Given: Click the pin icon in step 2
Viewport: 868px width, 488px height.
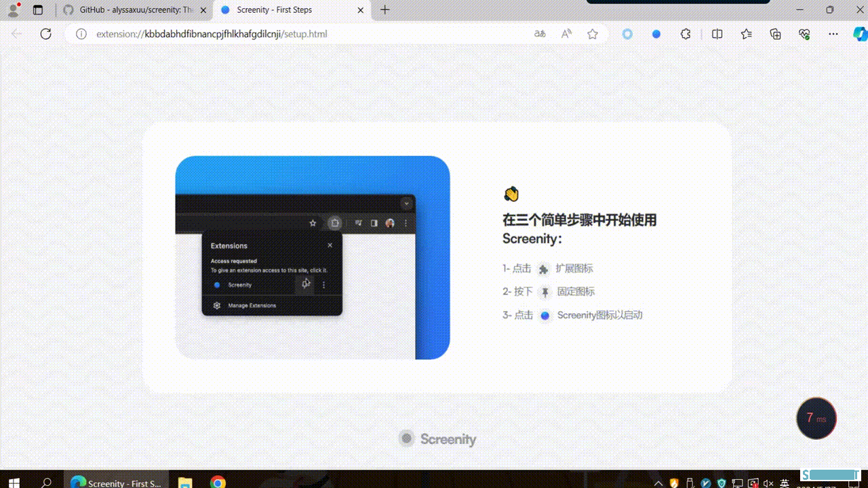Looking at the screenshot, I should point(545,292).
